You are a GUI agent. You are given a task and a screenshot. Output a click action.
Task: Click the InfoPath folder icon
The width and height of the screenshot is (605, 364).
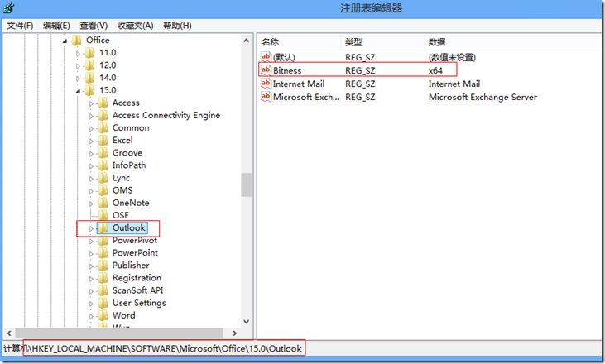point(103,165)
